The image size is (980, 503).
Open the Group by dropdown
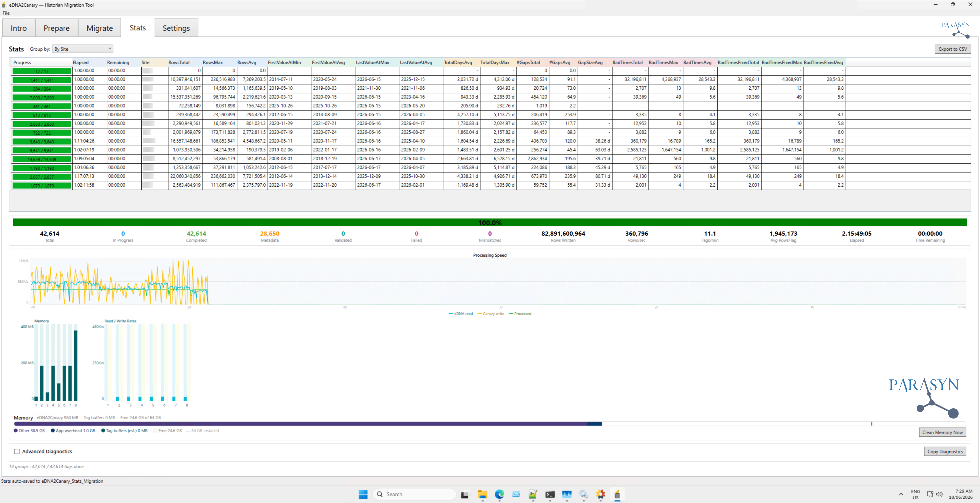pyautogui.click(x=82, y=49)
